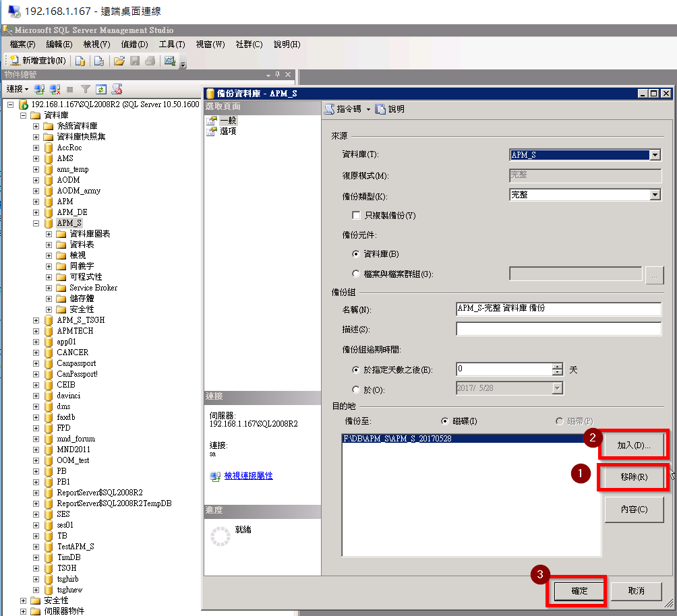The image size is (677, 616).
Task: Open the 檢視(V) menu
Action: click(96, 44)
